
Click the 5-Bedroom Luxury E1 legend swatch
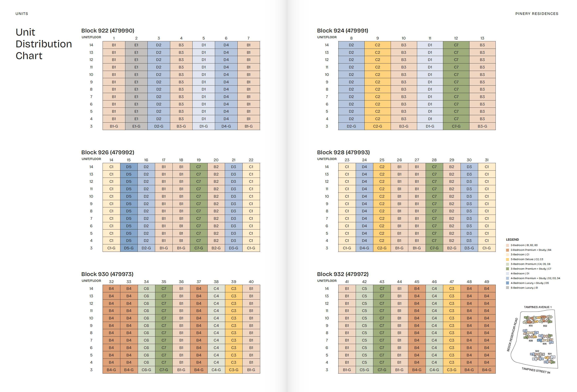508,288
